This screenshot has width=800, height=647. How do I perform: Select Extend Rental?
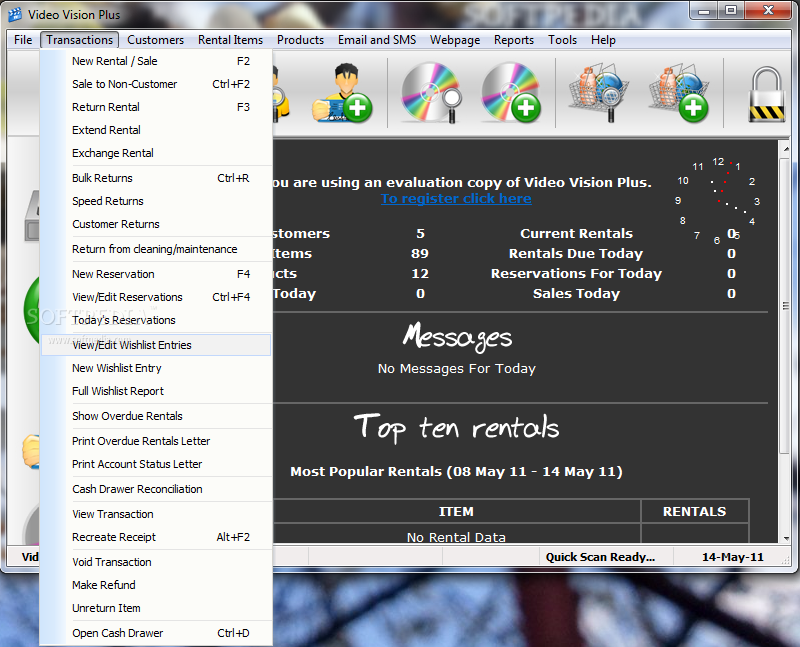click(156, 130)
